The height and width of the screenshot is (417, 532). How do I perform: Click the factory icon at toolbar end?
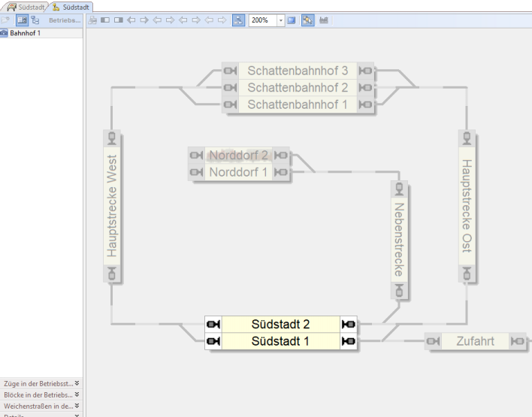[x=325, y=20]
